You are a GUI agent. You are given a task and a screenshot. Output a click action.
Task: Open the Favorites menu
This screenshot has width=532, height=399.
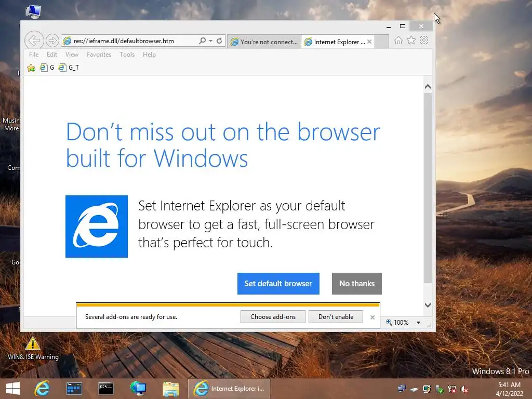[x=99, y=54]
